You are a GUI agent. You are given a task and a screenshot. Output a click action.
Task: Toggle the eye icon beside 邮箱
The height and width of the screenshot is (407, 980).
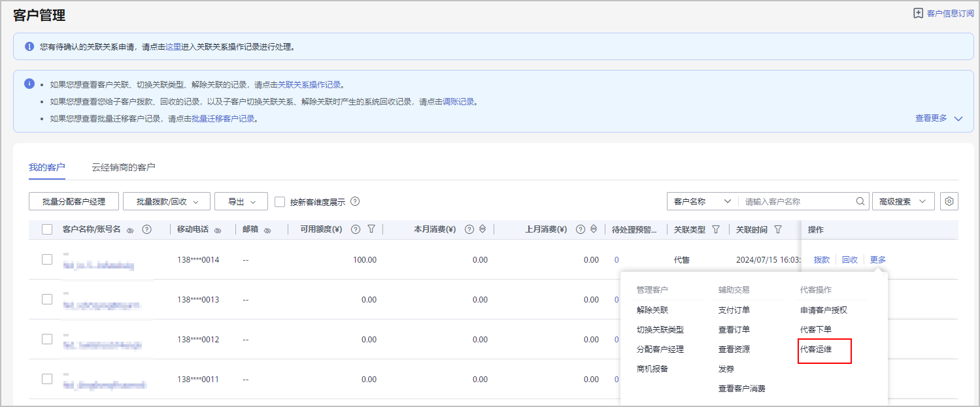(x=267, y=230)
